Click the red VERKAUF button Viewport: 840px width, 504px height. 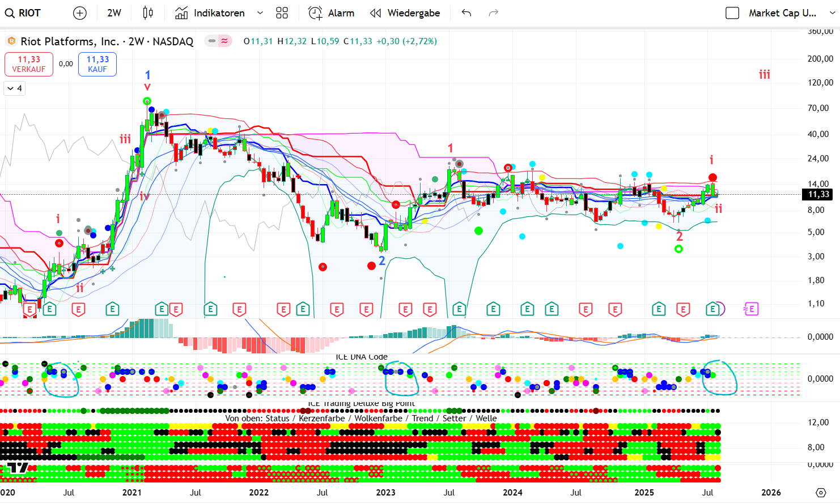29,64
